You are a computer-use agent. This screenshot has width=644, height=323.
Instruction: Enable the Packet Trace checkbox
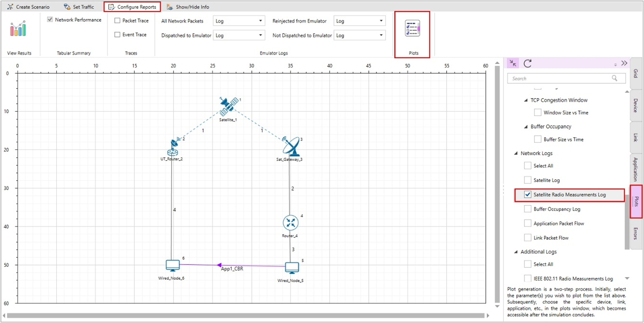(x=118, y=21)
